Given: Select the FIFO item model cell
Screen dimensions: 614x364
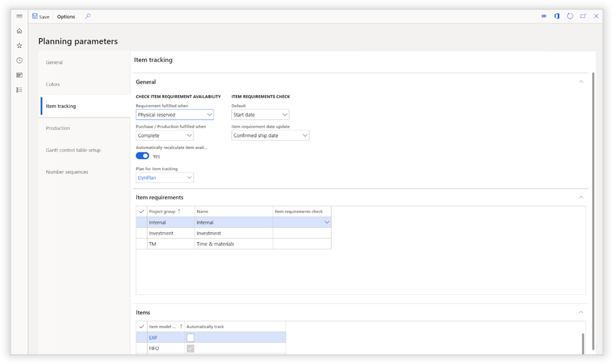Looking at the screenshot, I should (x=166, y=348).
